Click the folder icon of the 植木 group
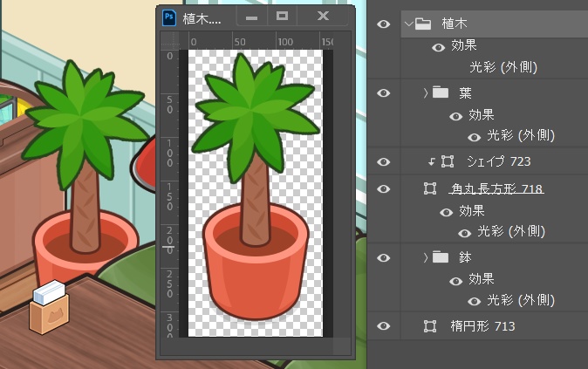Viewport: 588px width, 369px height. pos(423,24)
